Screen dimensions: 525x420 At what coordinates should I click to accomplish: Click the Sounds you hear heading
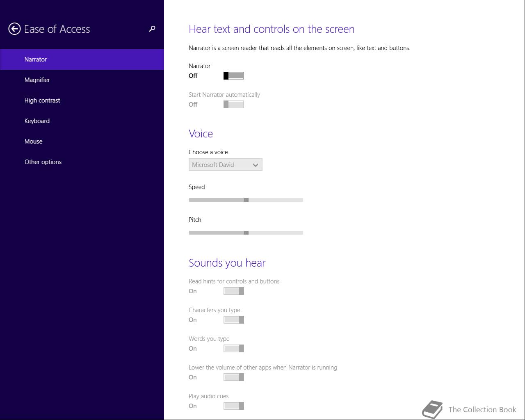[227, 263]
